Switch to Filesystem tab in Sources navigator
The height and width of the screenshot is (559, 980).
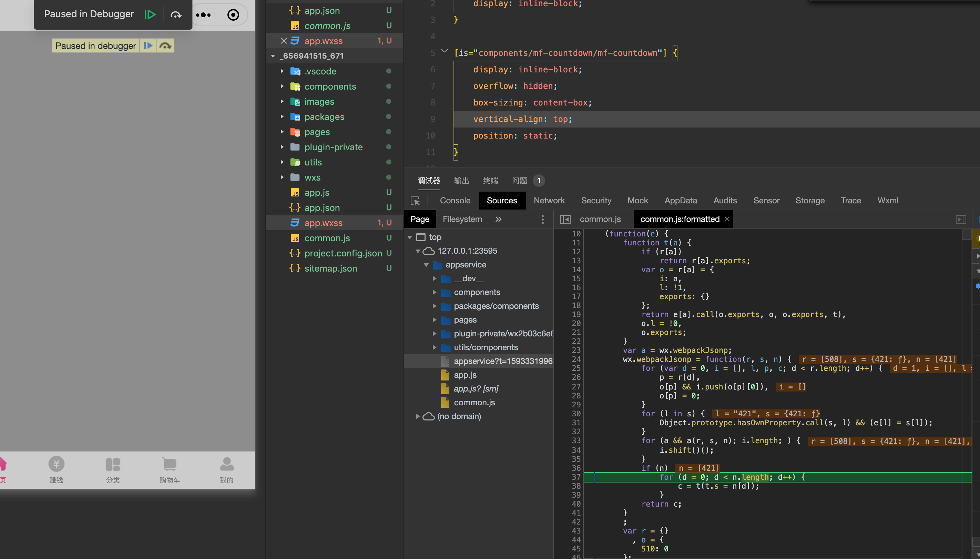(x=462, y=219)
